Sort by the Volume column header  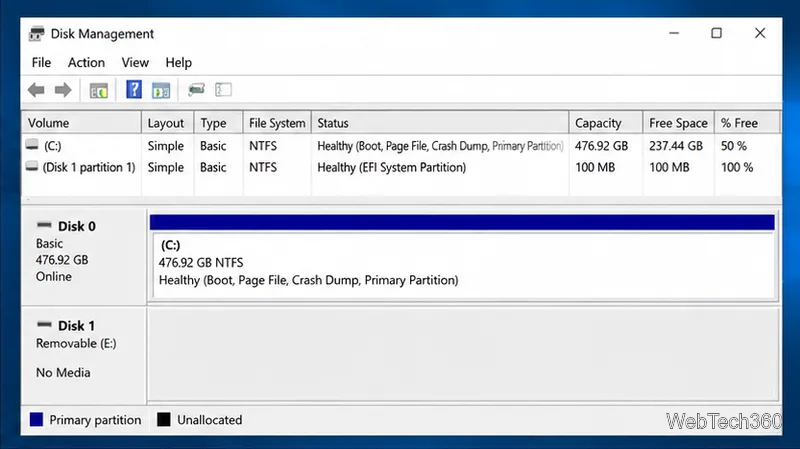(82, 123)
